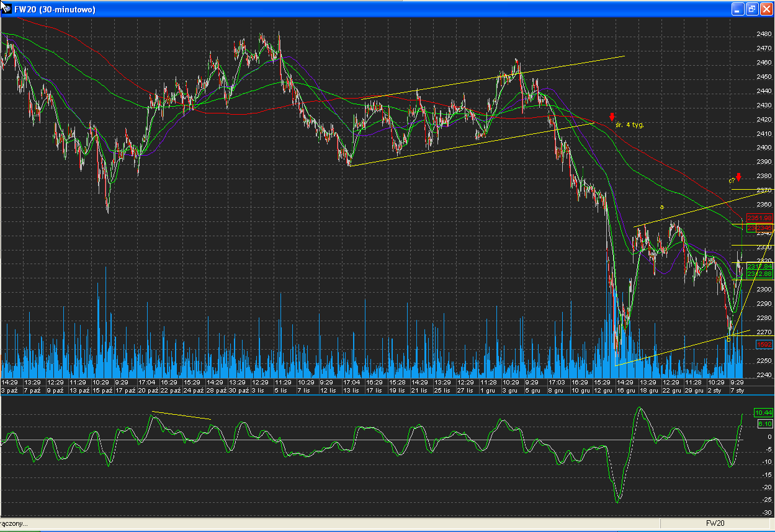Click red arrow marker next to 'c?' label

[738, 177]
